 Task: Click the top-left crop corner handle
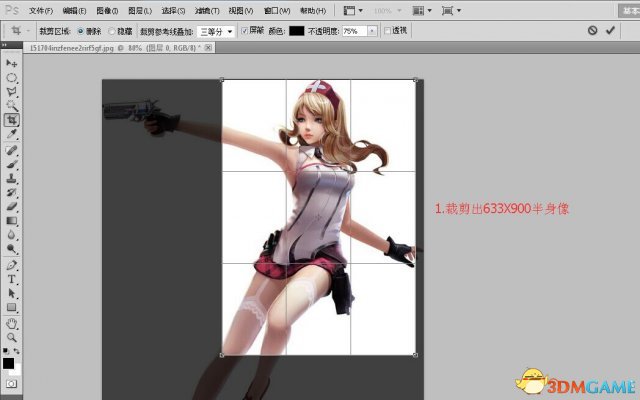[222, 80]
